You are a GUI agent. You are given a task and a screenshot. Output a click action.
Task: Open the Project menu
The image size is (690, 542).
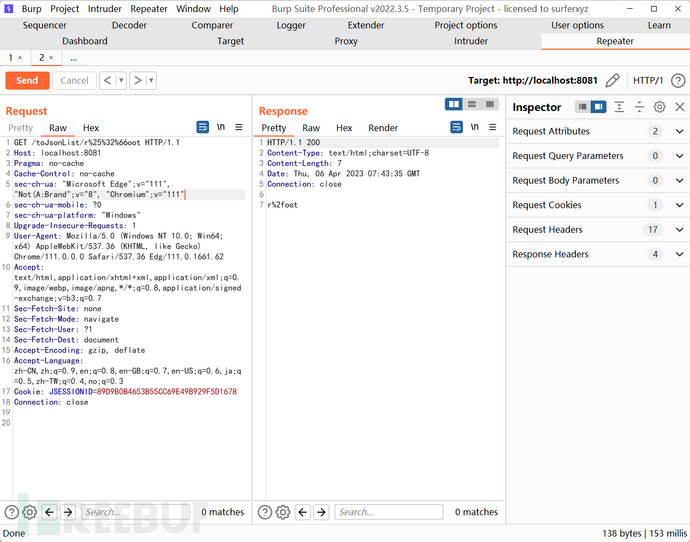pos(64,9)
